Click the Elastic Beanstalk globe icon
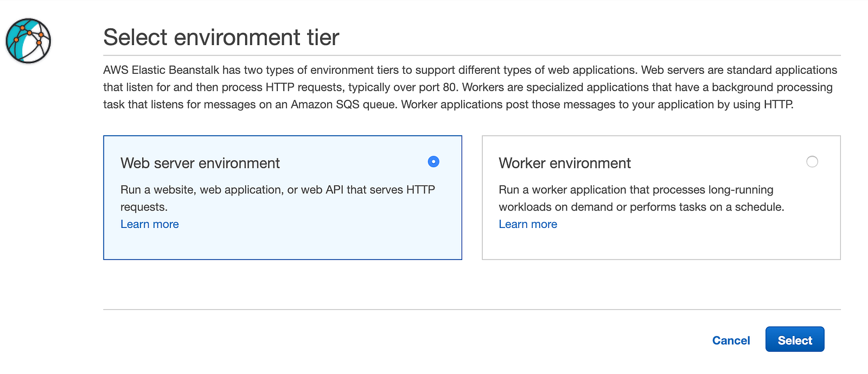Image resolution: width=868 pixels, height=374 pixels. [28, 41]
